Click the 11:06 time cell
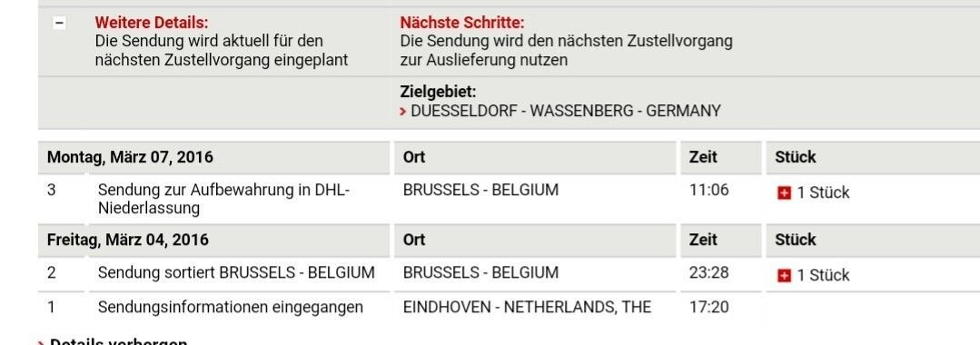The width and height of the screenshot is (980, 345). [708, 190]
